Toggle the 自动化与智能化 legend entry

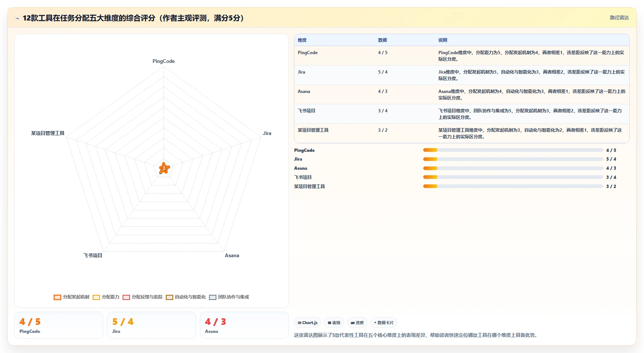tap(186, 297)
